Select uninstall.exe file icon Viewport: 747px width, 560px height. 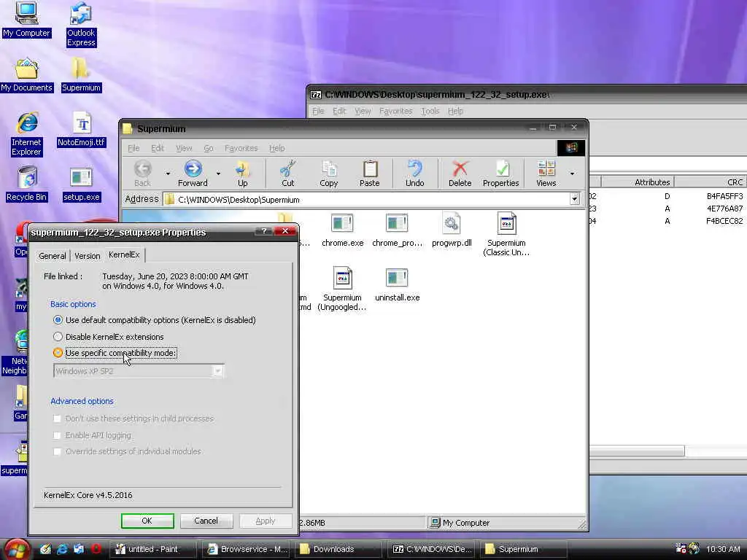397,285
